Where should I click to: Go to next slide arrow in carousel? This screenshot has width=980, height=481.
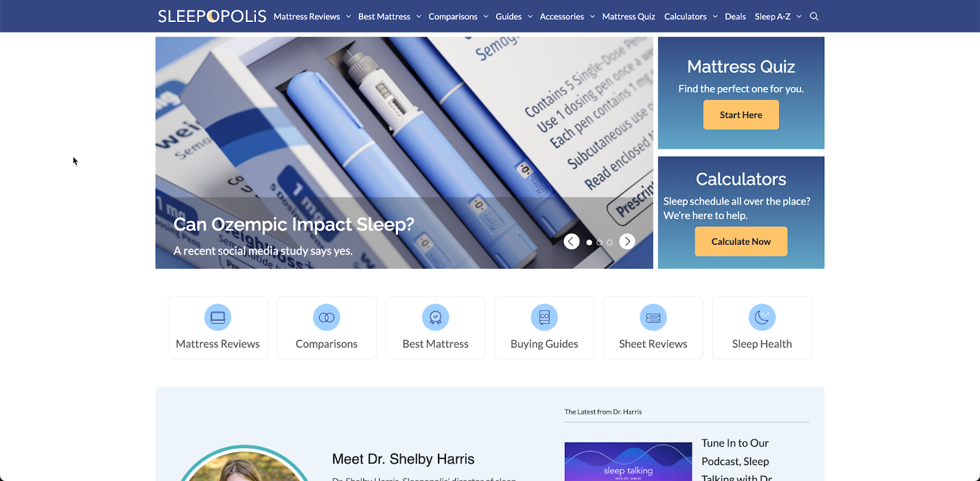(627, 242)
